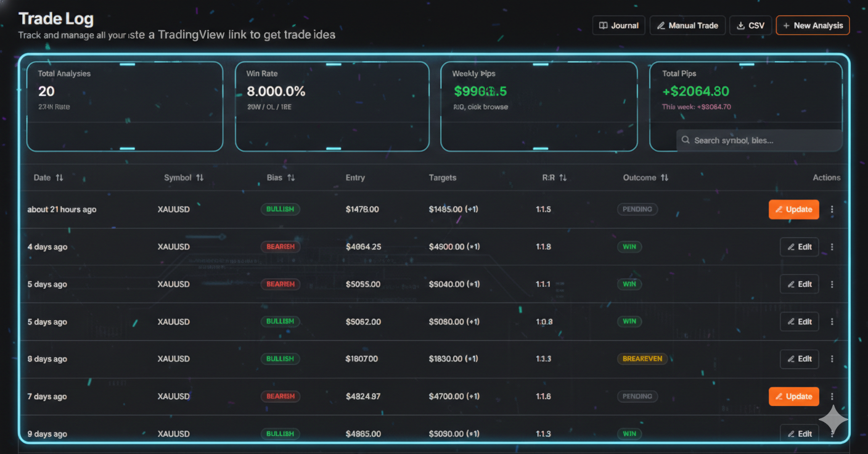This screenshot has height=454, width=868.
Task: Sort by R:R column arrows
Action: (562, 178)
